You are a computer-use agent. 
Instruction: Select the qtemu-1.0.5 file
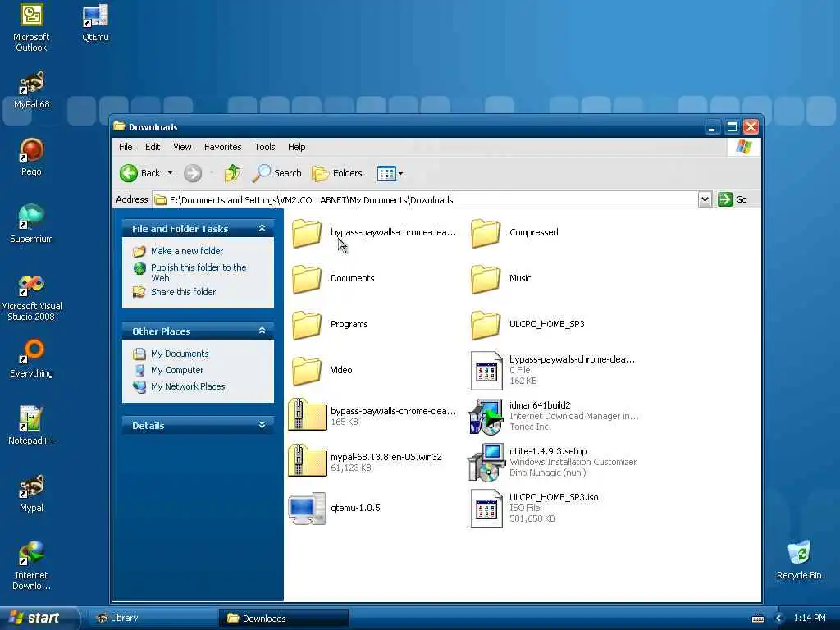[x=335, y=508]
